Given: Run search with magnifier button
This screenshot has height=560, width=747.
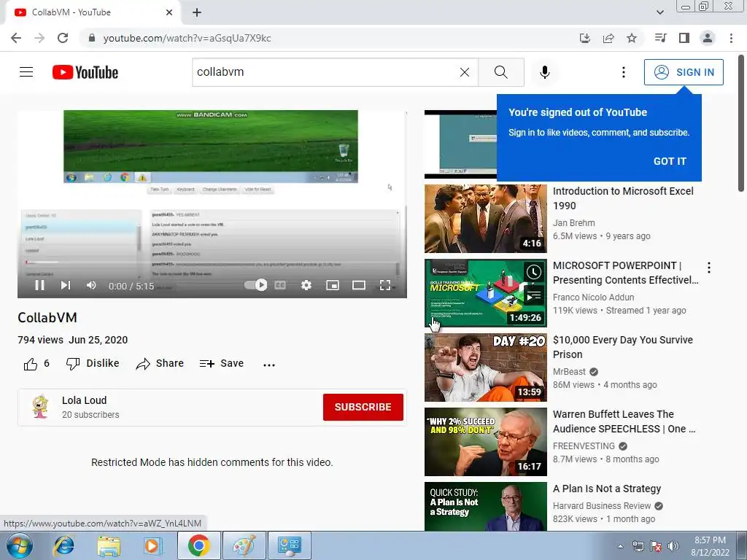Looking at the screenshot, I should (501, 72).
